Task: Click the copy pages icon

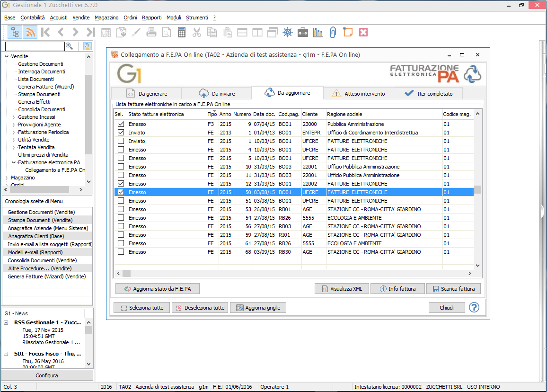Action: [x=212, y=33]
